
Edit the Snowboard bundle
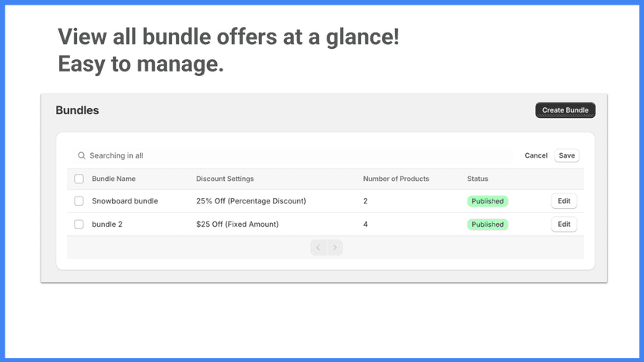[564, 201]
